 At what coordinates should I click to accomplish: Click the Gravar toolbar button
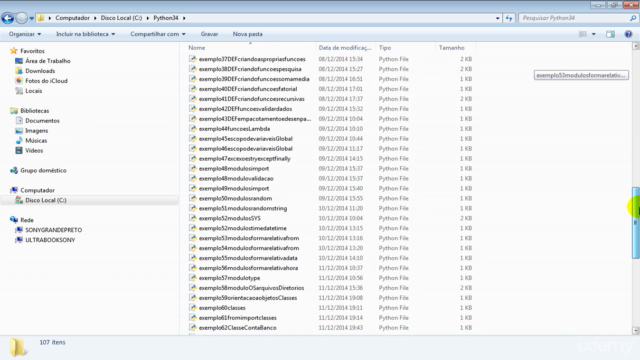click(209, 34)
